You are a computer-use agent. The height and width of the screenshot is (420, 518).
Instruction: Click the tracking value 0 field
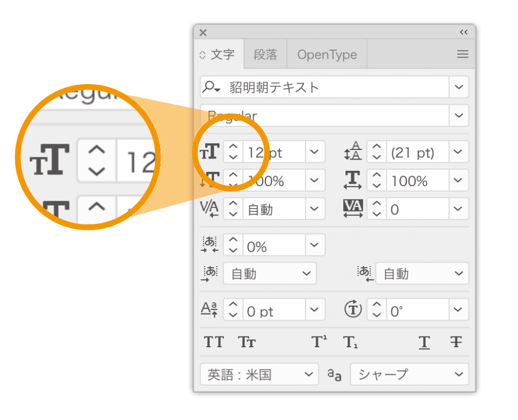418,209
